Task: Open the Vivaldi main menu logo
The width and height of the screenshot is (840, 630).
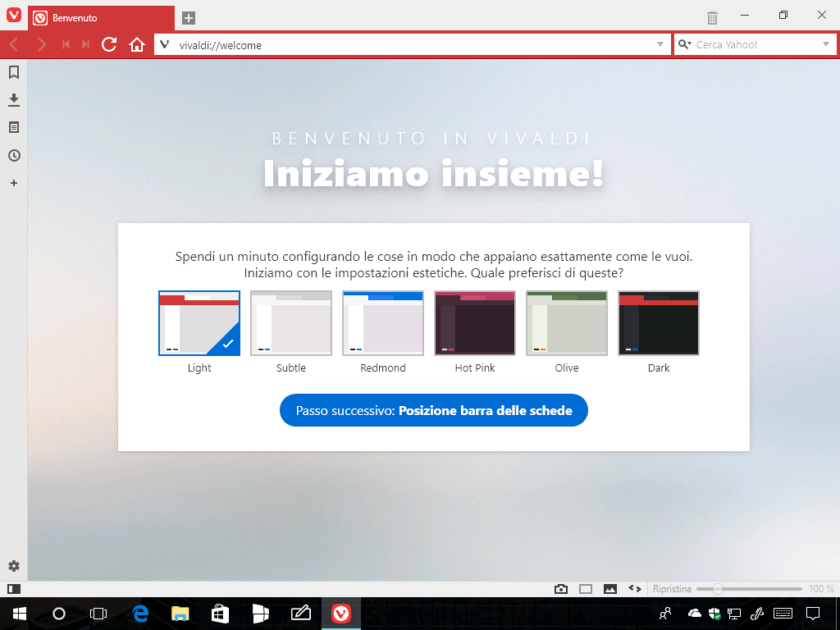Action: click(14, 15)
